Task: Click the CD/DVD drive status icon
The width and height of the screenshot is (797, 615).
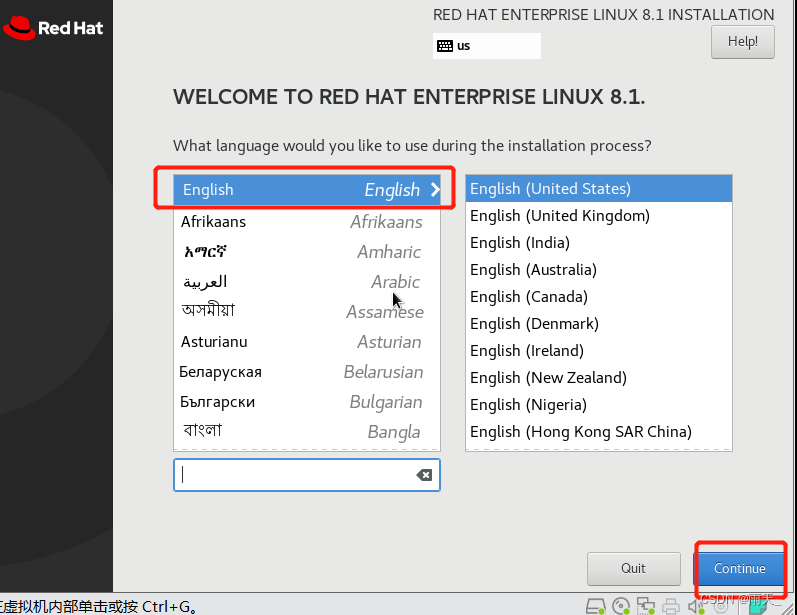Action: point(621,606)
